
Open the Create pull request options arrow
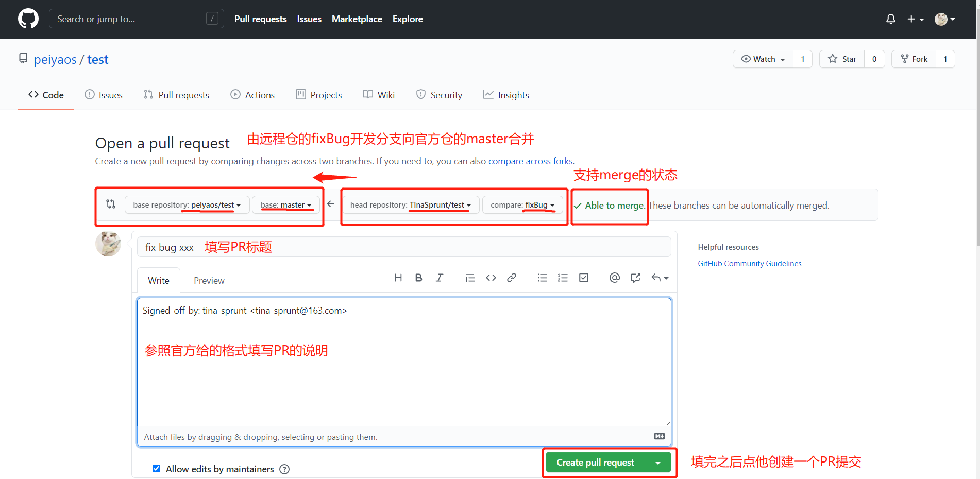click(x=658, y=462)
